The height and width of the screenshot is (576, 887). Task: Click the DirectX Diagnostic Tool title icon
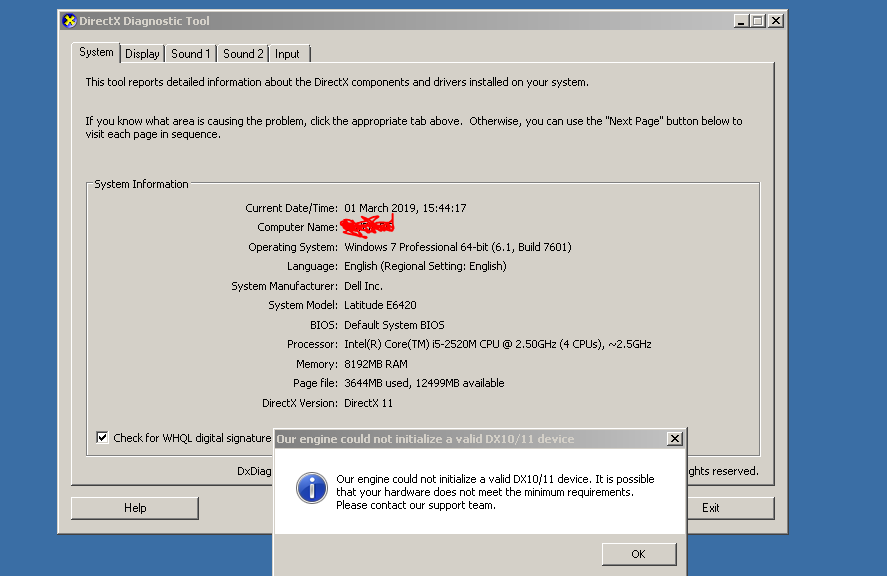coord(69,21)
